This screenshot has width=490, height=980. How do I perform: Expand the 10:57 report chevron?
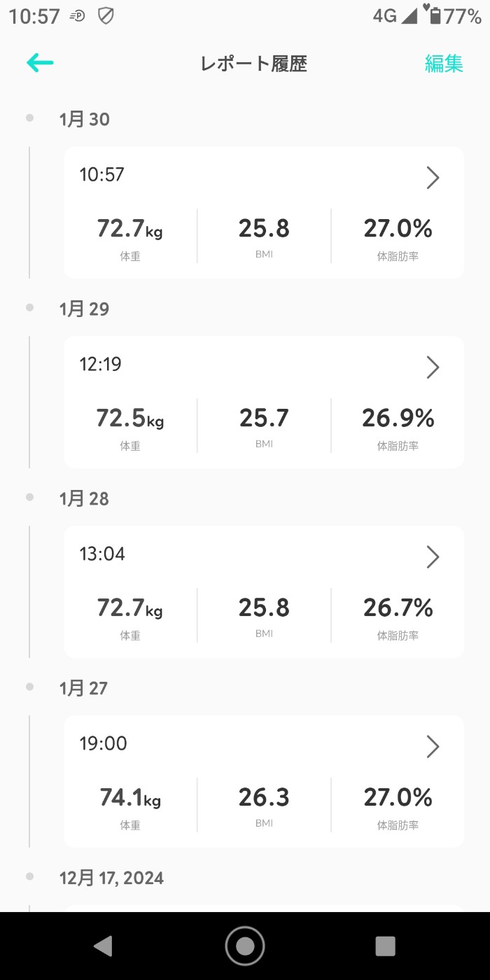click(x=433, y=178)
